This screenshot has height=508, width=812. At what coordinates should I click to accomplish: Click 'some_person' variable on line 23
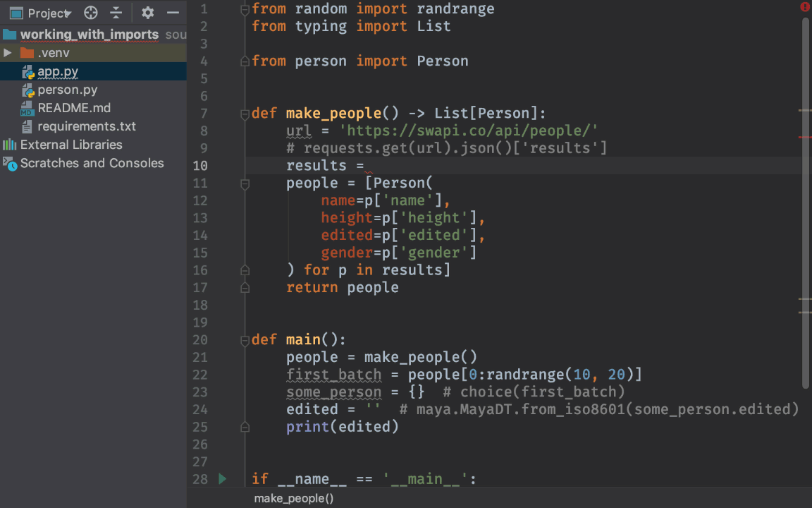click(x=333, y=392)
